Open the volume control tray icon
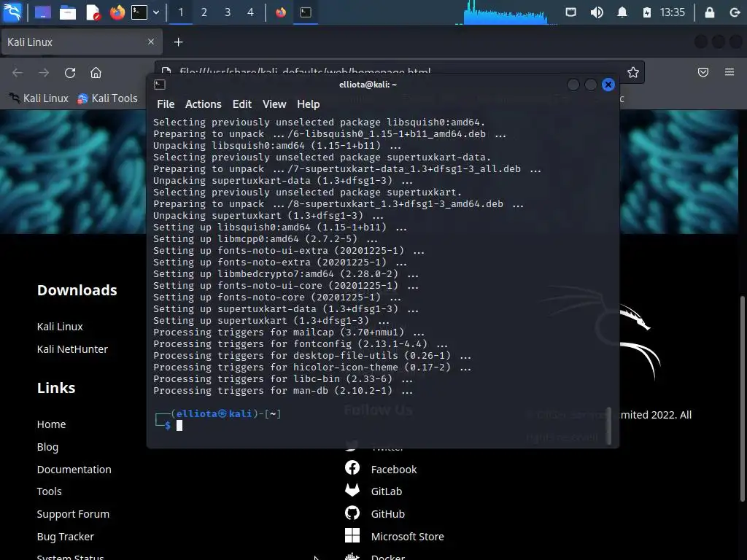 pyautogui.click(x=597, y=12)
